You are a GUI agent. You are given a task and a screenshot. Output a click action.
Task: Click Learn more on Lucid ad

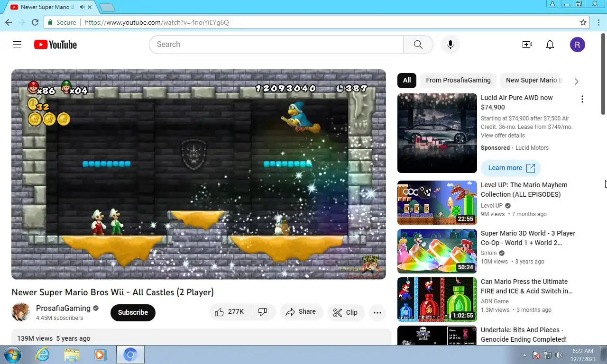coord(511,168)
